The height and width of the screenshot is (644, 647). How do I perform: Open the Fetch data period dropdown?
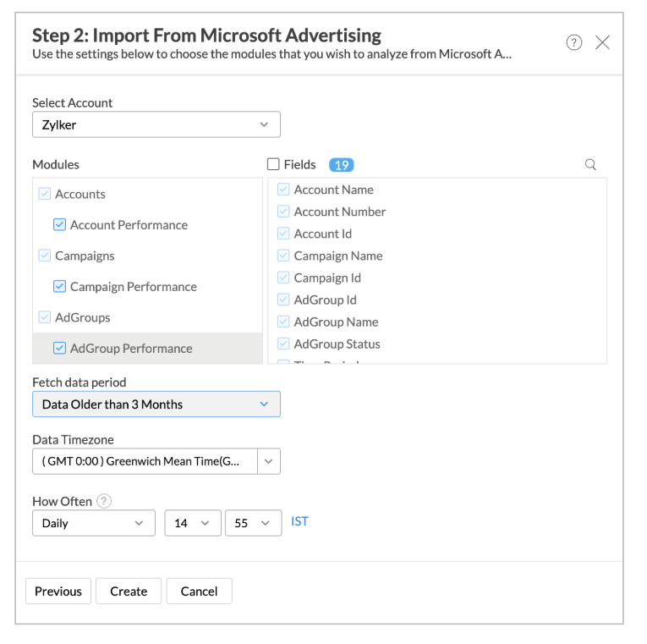point(156,405)
